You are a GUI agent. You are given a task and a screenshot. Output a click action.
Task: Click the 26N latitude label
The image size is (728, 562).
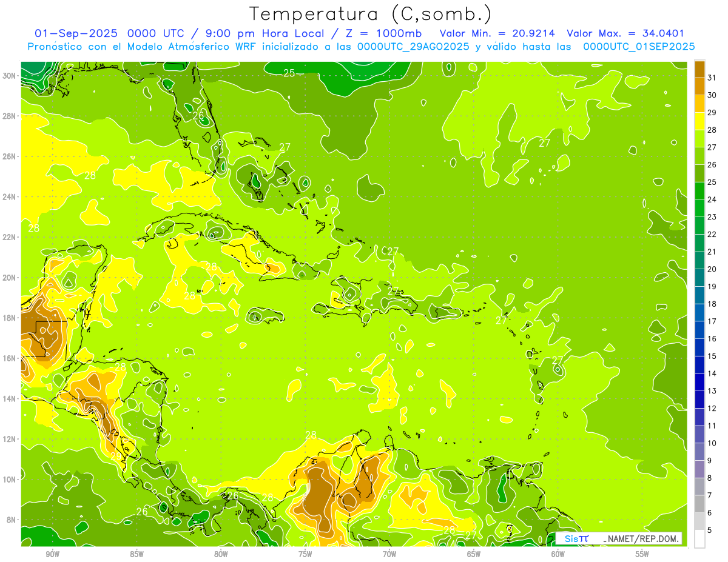coord(9,156)
